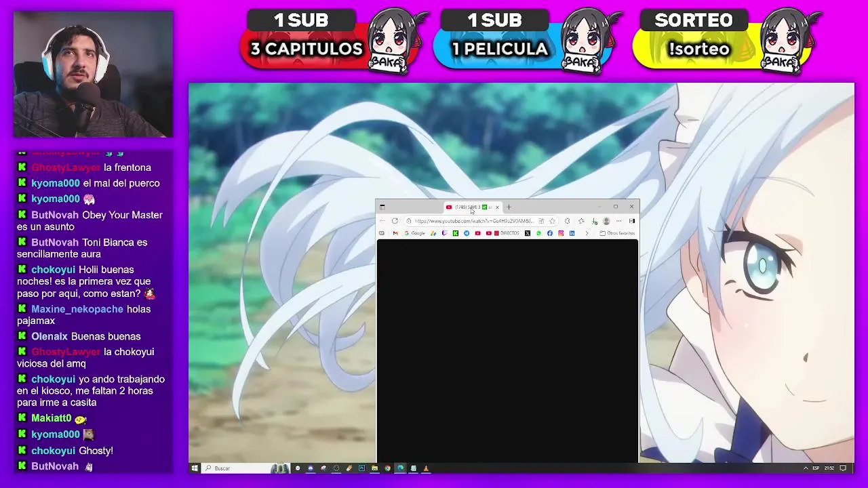The image size is (868, 488).
Task: Click the streamer webcam feed
Action: coord(94,74)
